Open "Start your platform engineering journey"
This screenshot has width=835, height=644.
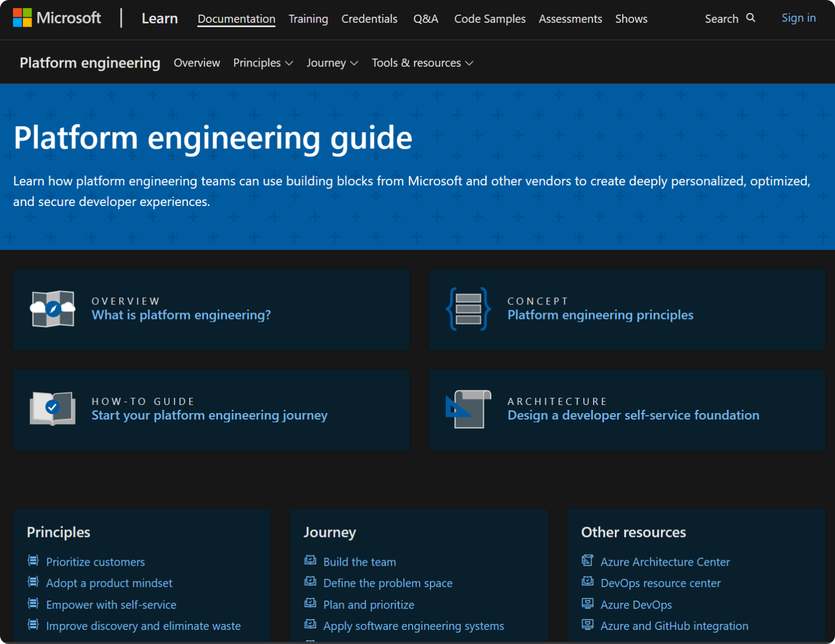click(x=209, y=415)
